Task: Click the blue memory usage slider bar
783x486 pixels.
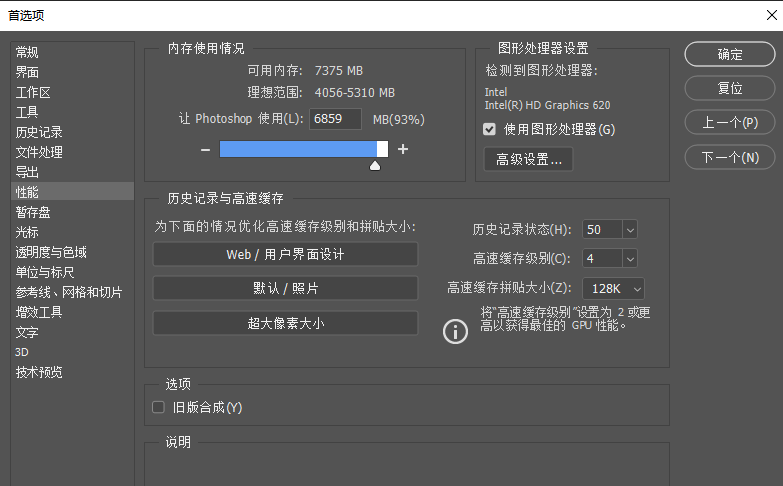Action: (x=304, y=149)
